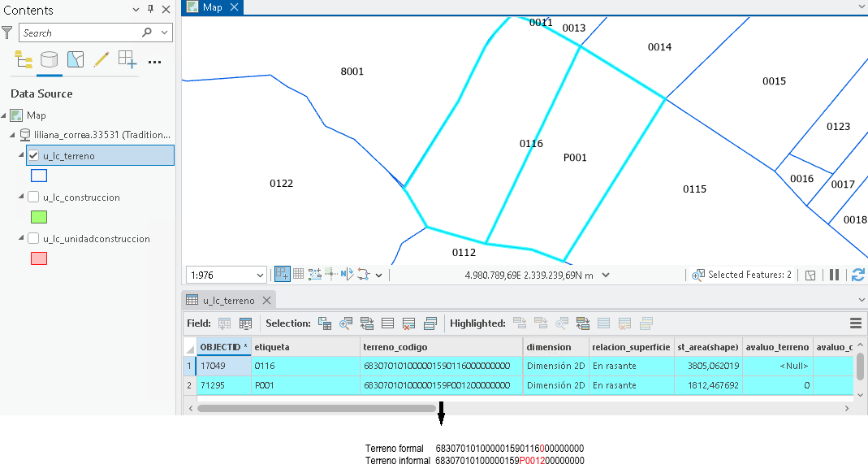Select table row 1 header for OBJECTID 17049
This screenshot has height=473, width=868.
point(189,366)
